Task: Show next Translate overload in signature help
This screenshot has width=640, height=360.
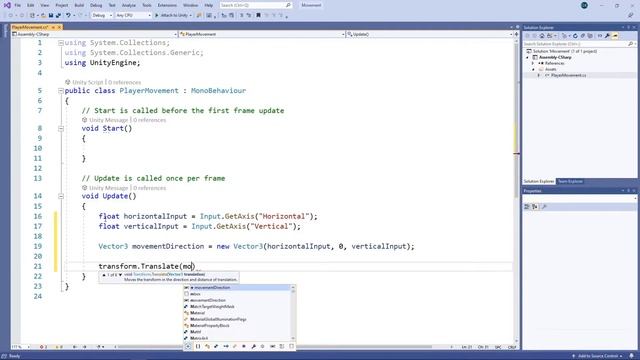Action: click(120, 275)
